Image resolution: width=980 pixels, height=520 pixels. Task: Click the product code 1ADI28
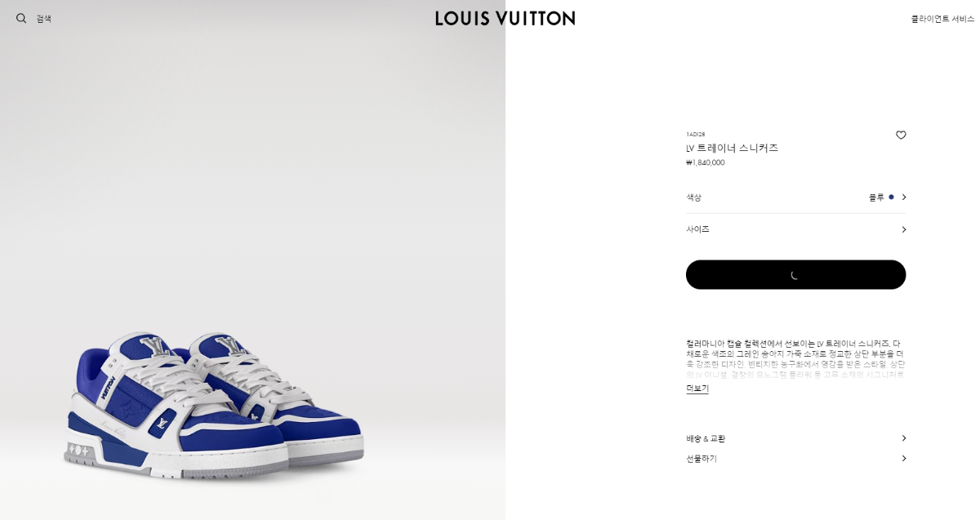695,135
